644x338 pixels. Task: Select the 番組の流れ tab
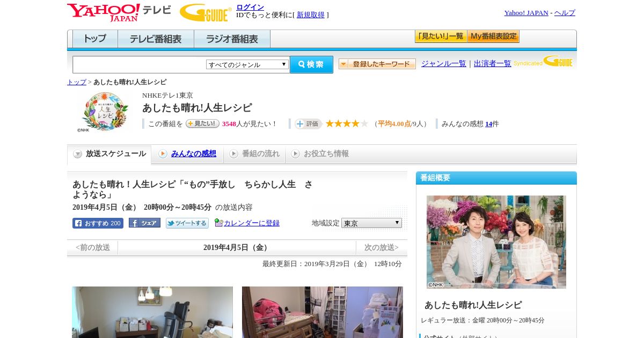pos(254,154)
